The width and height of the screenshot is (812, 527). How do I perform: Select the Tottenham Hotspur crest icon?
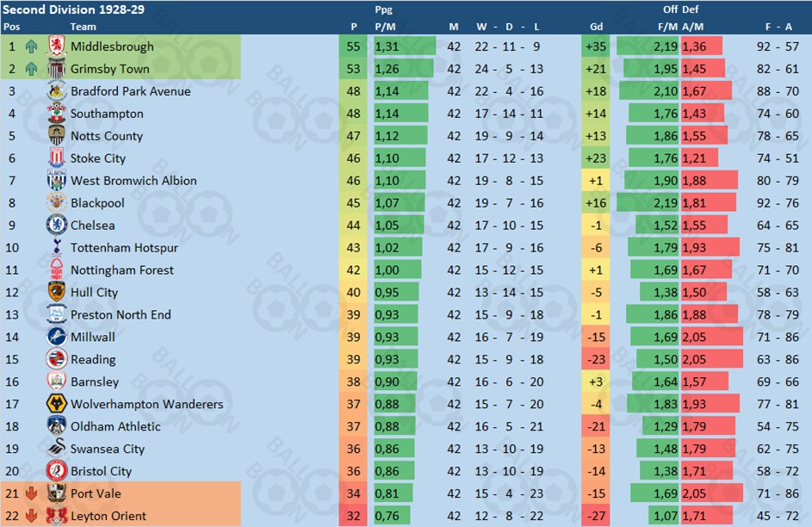coord(57,247)
